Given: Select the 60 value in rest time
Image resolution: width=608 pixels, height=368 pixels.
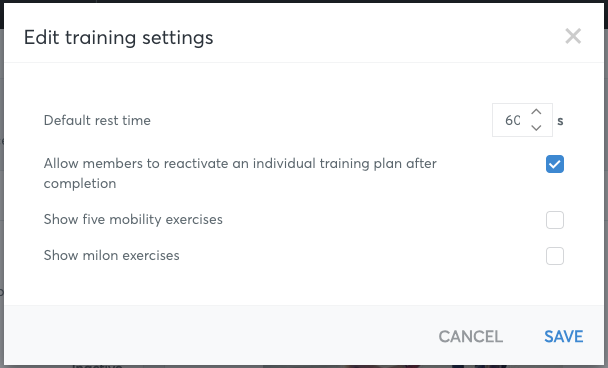Looking at the screenshot, I should [513, 120].
